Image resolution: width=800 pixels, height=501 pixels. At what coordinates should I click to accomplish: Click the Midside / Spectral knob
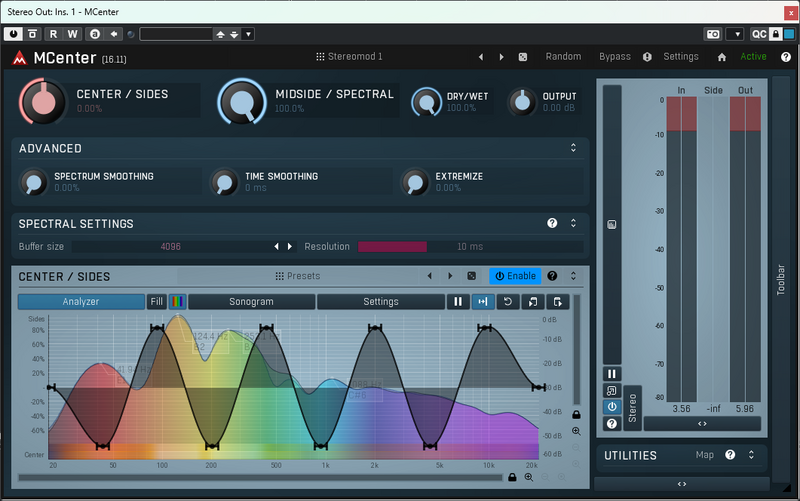(242, 102)
